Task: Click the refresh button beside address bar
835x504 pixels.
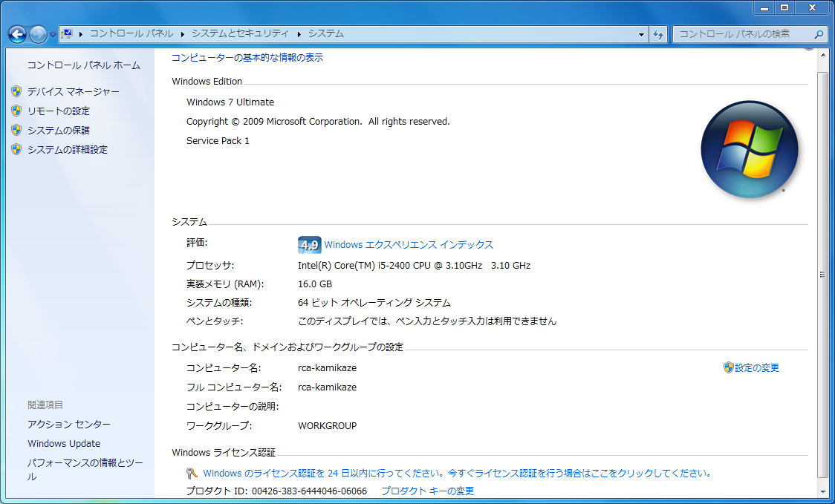Action: point(658,35)
